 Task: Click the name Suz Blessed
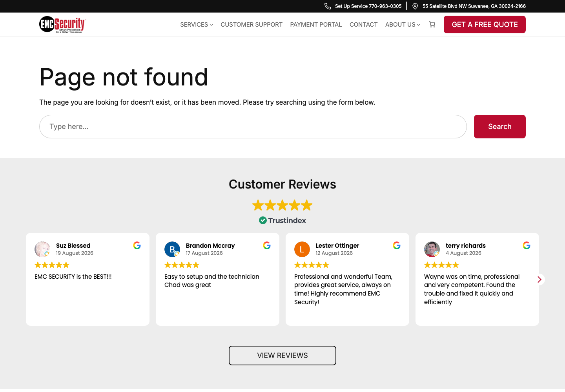pos(73,245)
